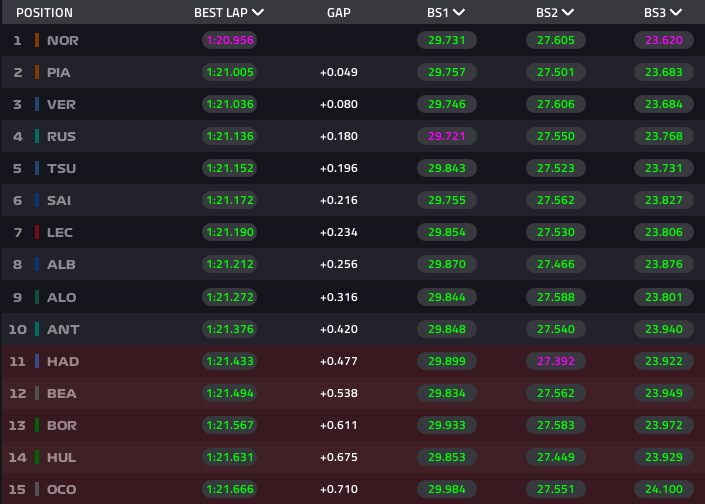Click the orange team color bar for NOR

point(37,40)
